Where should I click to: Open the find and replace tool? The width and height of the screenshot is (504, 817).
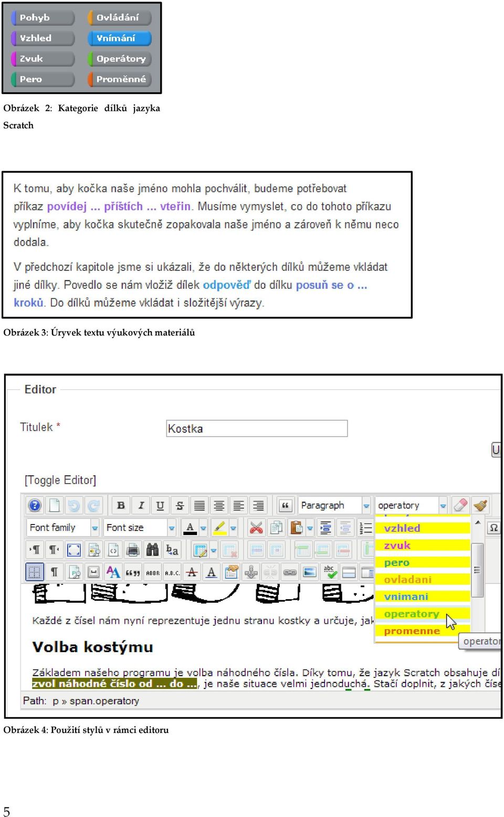pyautogui.click(x=172, y=550)
